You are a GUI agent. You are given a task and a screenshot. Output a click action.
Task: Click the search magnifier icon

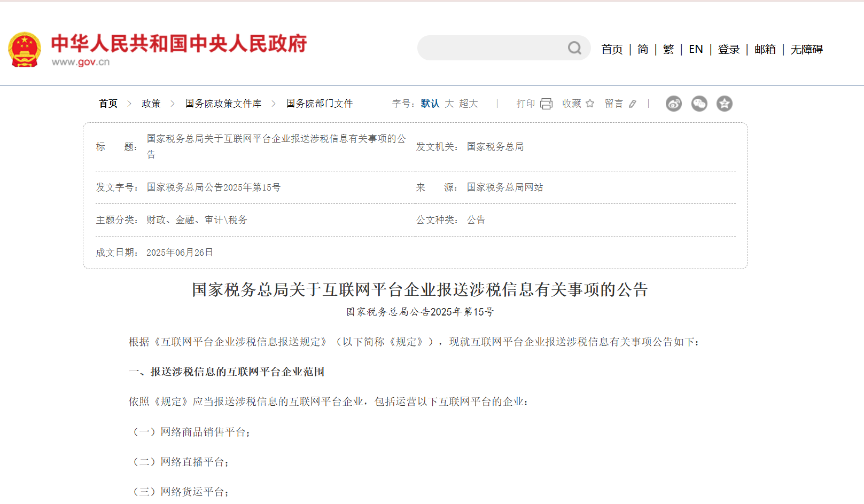(x=574, y=48)
